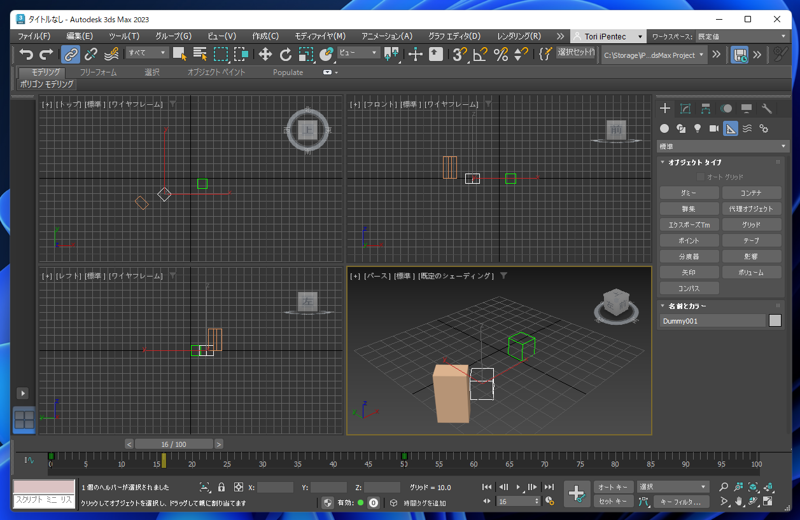
Task: Toggle the selection lock icon in status bar
Action: click(221, 487)
